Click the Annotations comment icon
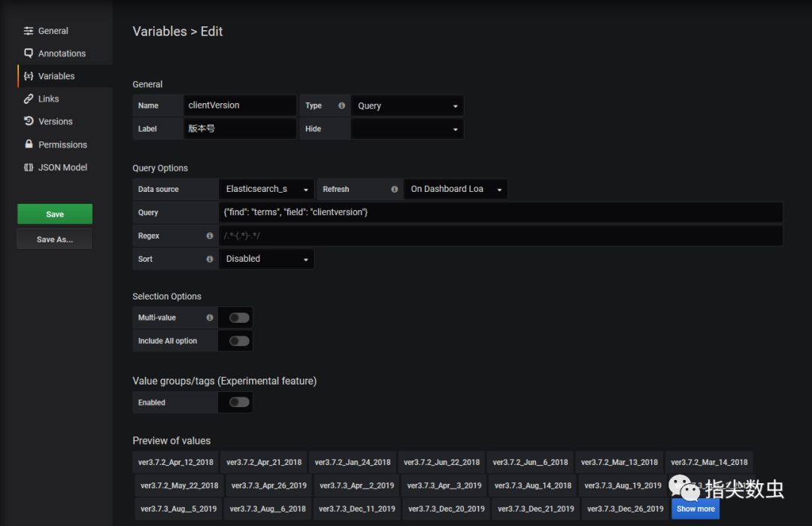Viewport: 812px width, 526px height. tap(29, 53)
